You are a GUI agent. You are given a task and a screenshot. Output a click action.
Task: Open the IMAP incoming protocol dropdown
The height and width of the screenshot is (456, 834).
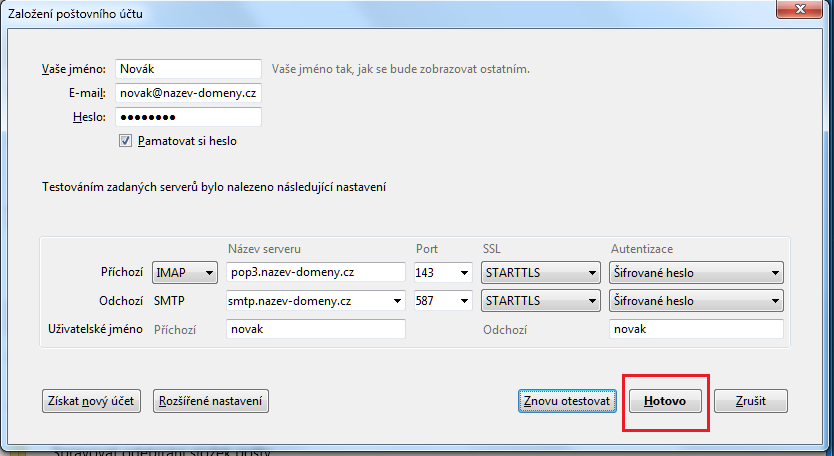(185, 273)
